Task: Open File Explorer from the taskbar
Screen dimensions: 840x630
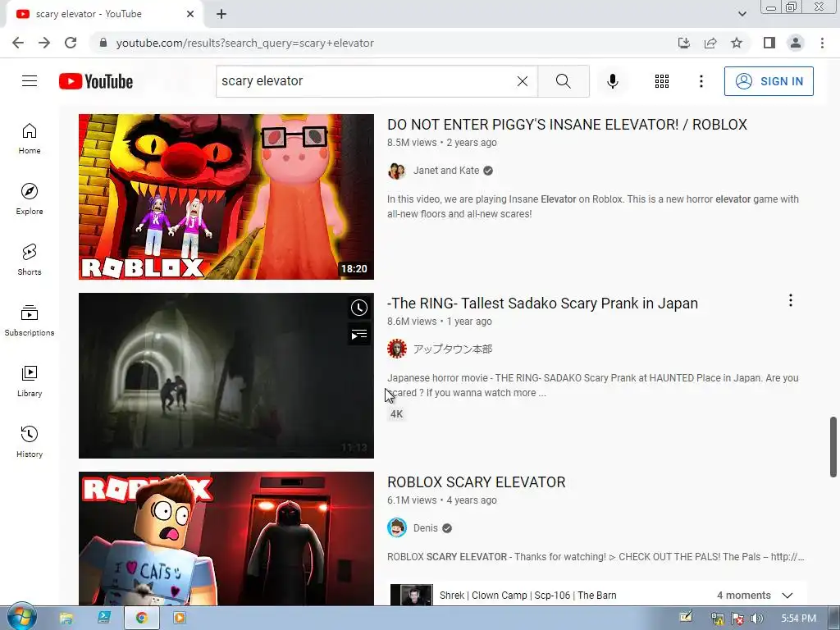Action: point(66,619)
